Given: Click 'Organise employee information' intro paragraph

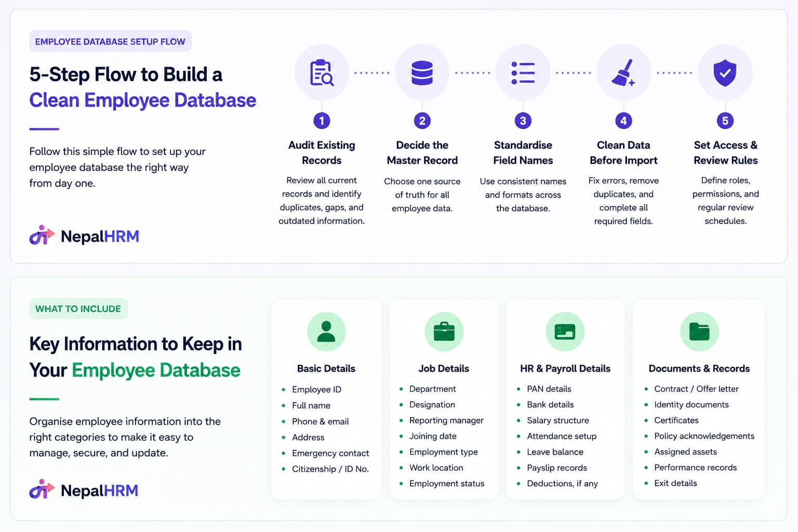Looking at the screenshot, I should pyautogui.click(x=125, y=437).
